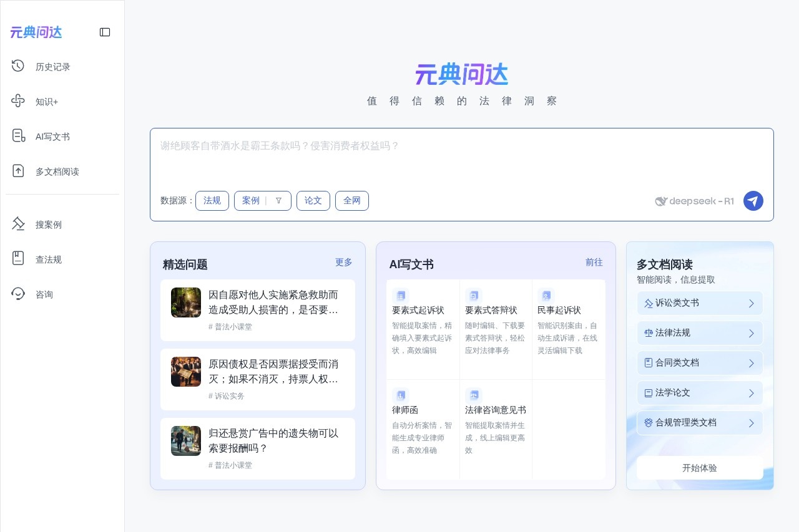This screenshot has width=799, height=532.
Task: Open the 法学论文 chevron
Action: click(x=752, y=392)
